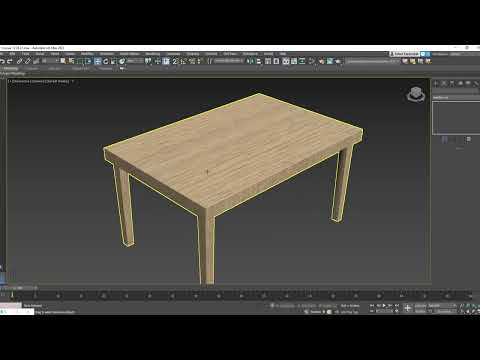Click the current frame number field
Screen dimensions: 480x360
tap(384, 311)
